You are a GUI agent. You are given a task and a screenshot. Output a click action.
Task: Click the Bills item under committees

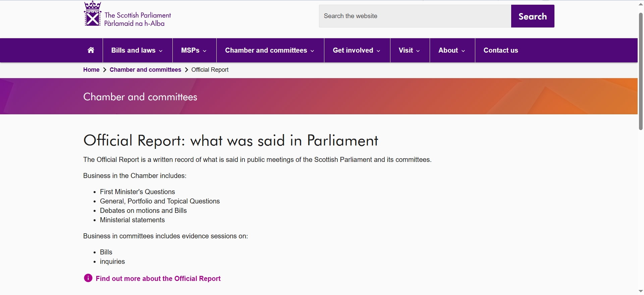click(106, 252)
